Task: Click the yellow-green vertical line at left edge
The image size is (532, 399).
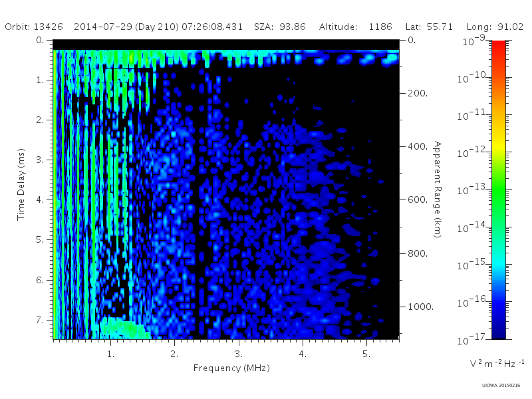Action: [55, 194]
